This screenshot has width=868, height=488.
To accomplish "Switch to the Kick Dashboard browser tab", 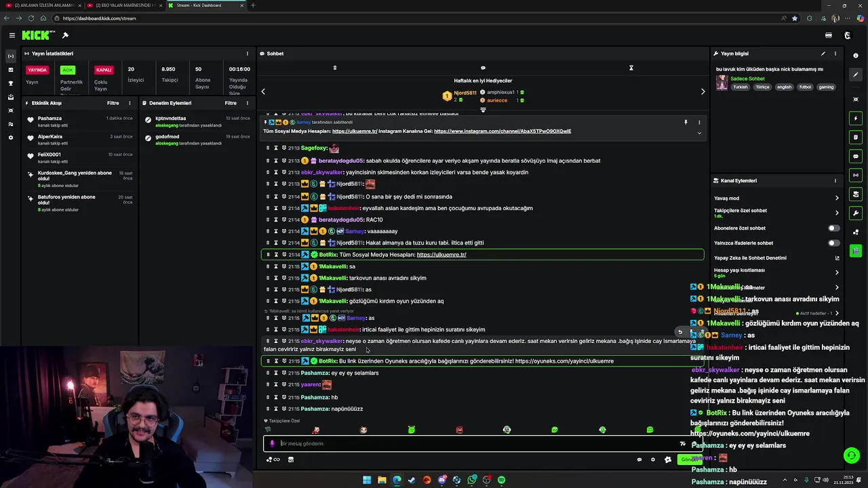I will pyautogui.click(x=206, y=5).
